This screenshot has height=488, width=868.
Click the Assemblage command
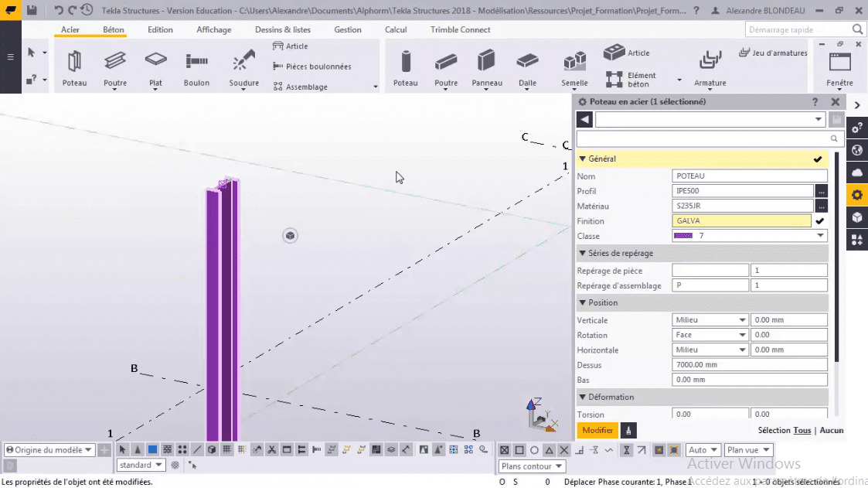[300, 87]
